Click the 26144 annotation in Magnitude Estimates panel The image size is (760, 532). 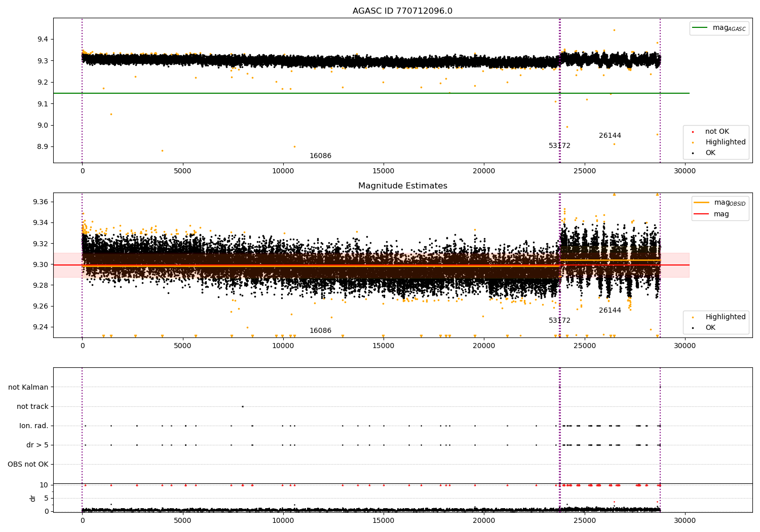(x=610, y=311)
